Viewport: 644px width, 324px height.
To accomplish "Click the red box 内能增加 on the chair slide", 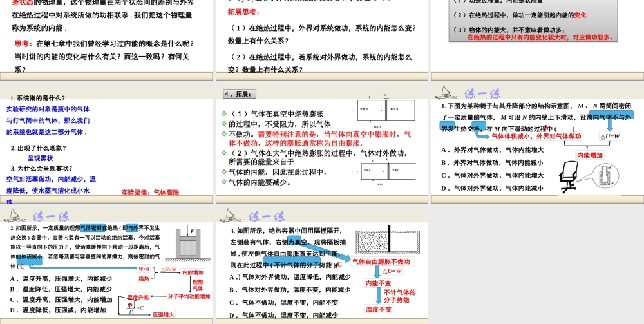I will tap(589, 155).
